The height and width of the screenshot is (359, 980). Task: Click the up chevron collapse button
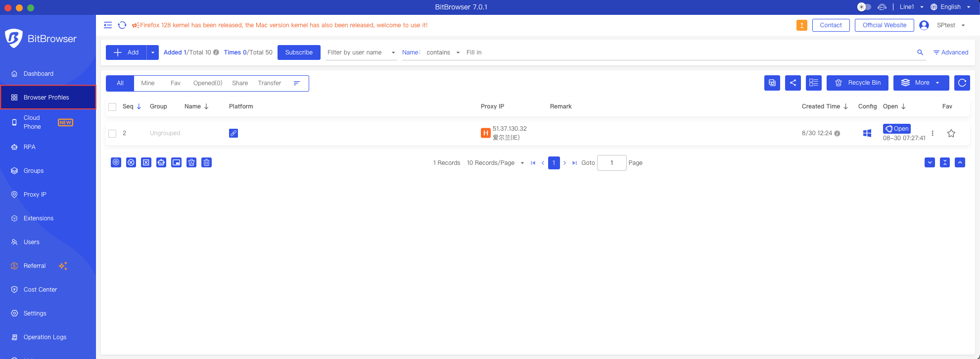click(960, 162)
